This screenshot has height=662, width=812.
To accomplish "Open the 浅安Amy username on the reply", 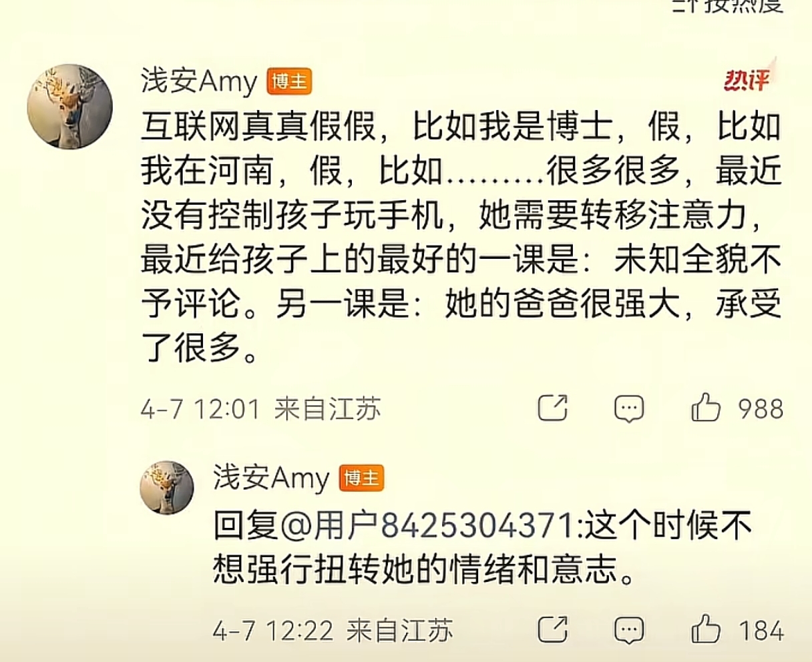I will (271, 478).
